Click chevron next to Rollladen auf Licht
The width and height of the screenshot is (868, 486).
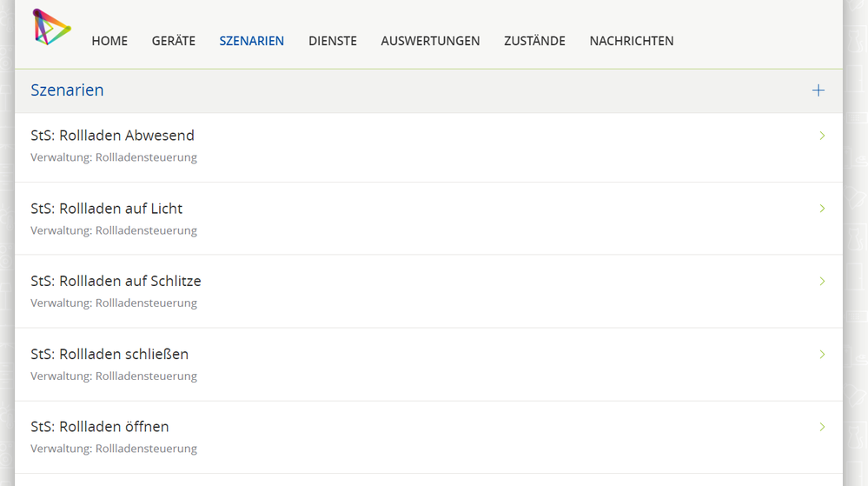pos(822,209)
